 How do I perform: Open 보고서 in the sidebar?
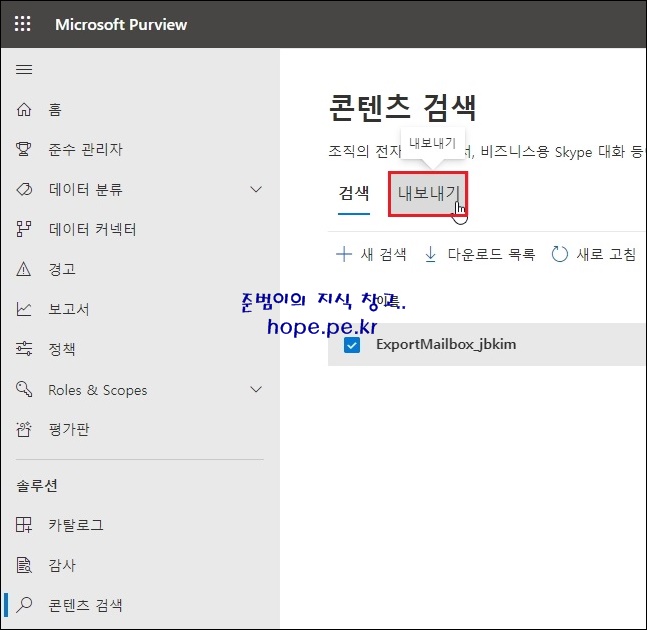(140, 309)
